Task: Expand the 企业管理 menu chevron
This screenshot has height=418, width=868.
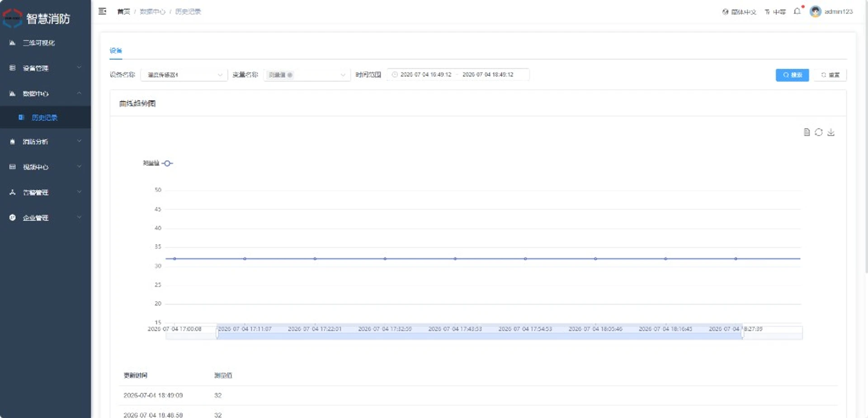Action: pyautogui.click(x=79, y=217)
